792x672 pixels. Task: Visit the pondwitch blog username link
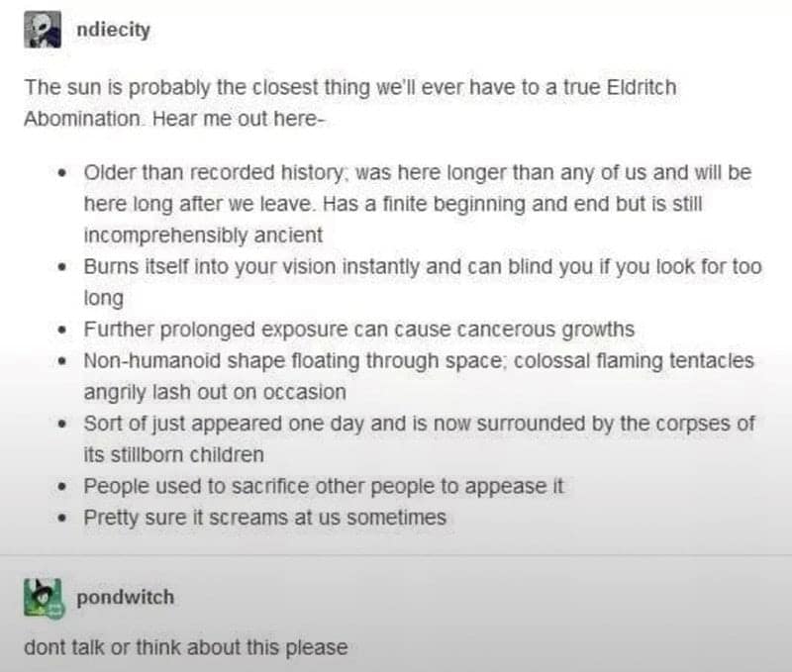point(125,597)
